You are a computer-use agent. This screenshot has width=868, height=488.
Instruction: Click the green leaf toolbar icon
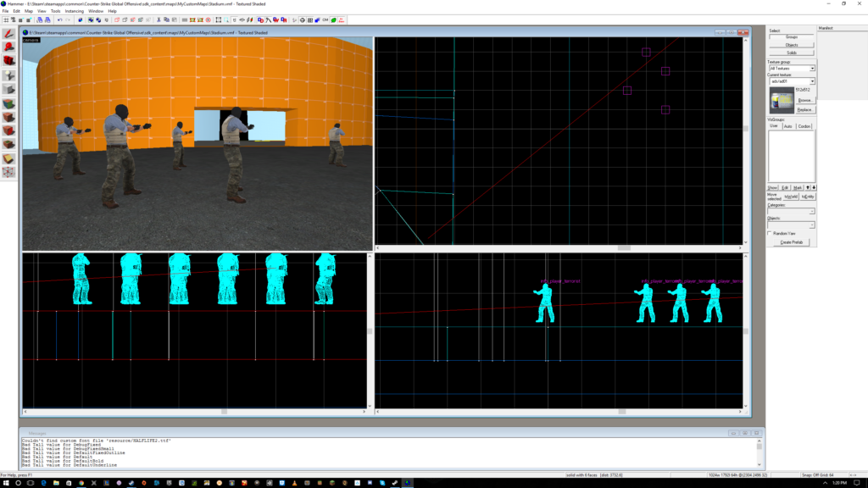tap(334, 20)
